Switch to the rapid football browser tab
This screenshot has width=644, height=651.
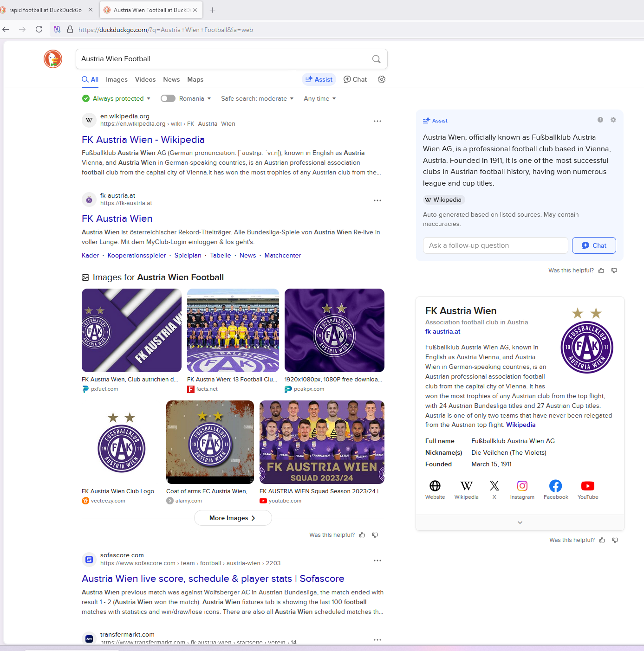coord(45,10)
